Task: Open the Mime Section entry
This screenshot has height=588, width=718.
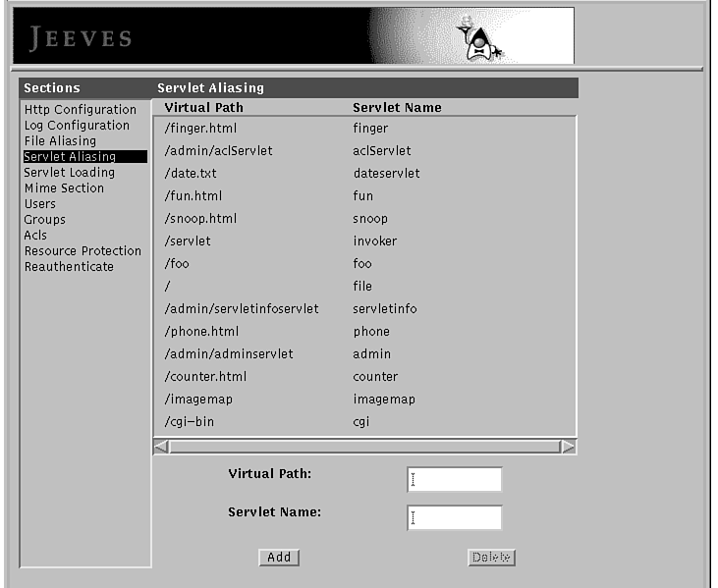Action: click(63, 188)
